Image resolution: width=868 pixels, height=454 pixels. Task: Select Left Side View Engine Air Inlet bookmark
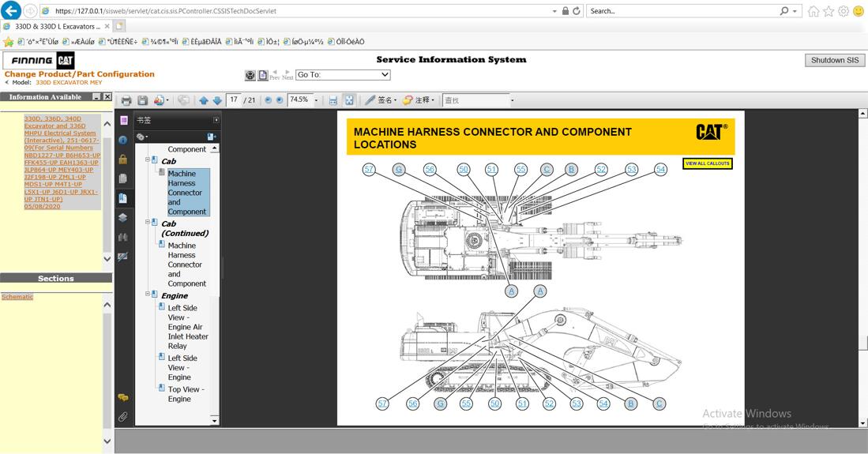pos(188,327)
